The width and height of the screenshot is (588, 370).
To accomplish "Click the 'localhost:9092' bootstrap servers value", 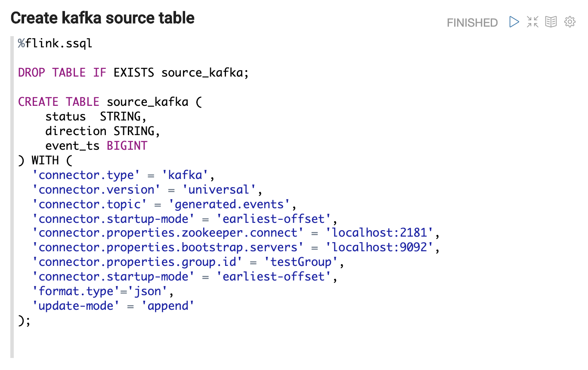I will pyautogui.click(x=382, y=248).
